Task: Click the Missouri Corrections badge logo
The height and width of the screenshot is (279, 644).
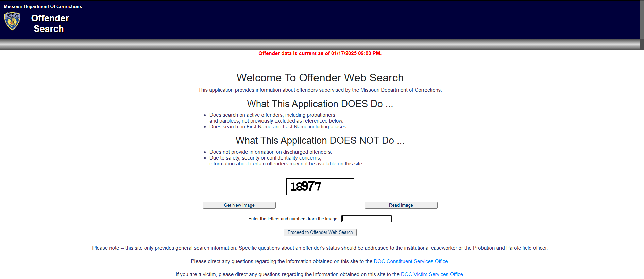Action: tap(12, 21)
